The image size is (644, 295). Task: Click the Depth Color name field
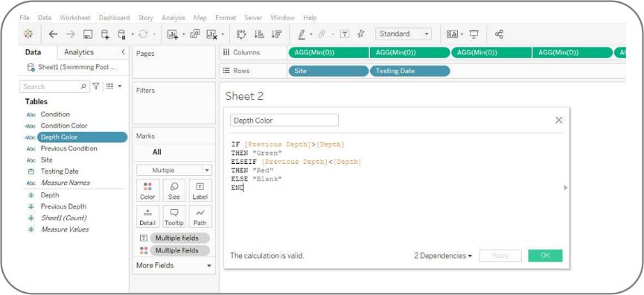pyautogui.click(x=284, y=121)
